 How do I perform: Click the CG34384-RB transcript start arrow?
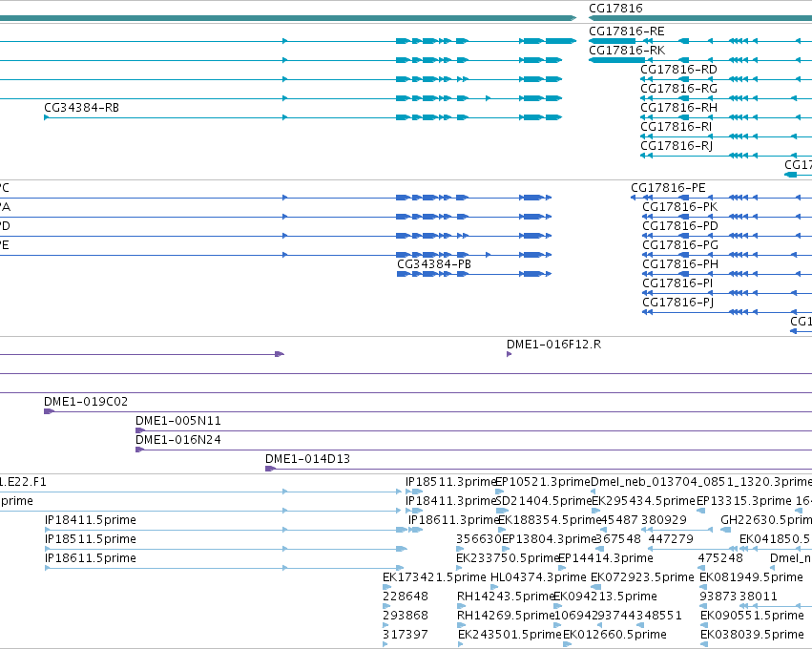[47, 117]
